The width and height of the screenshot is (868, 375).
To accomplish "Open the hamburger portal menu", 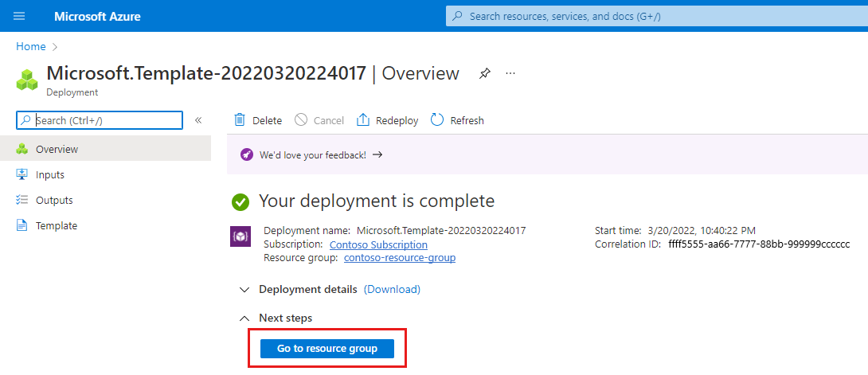I will (20, 16).
